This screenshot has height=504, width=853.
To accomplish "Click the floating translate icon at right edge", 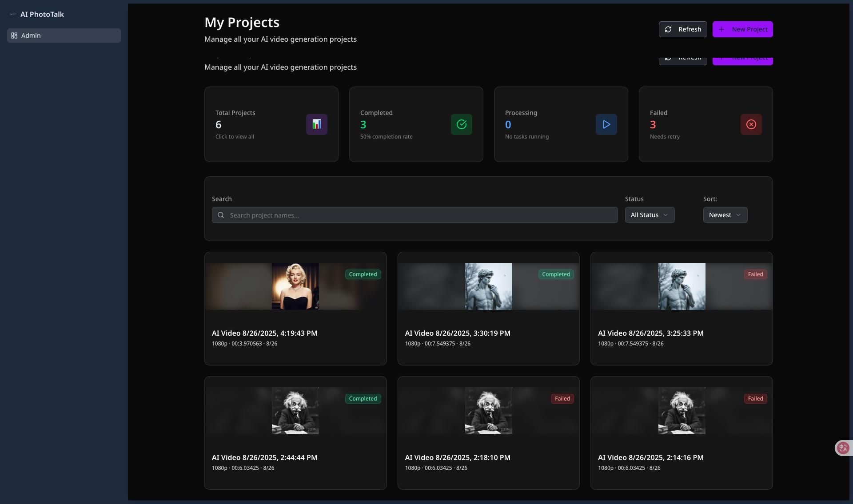I will pyautogui.click(x=843, y=448).
